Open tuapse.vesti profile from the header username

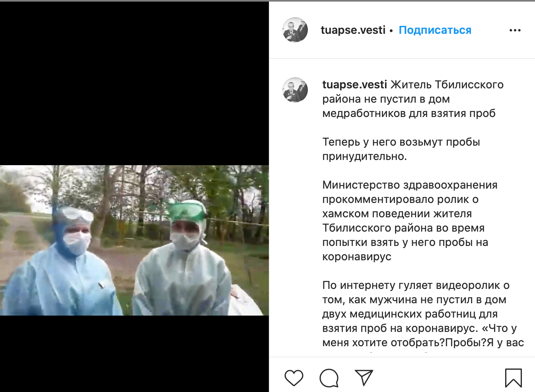click(353, 30)
